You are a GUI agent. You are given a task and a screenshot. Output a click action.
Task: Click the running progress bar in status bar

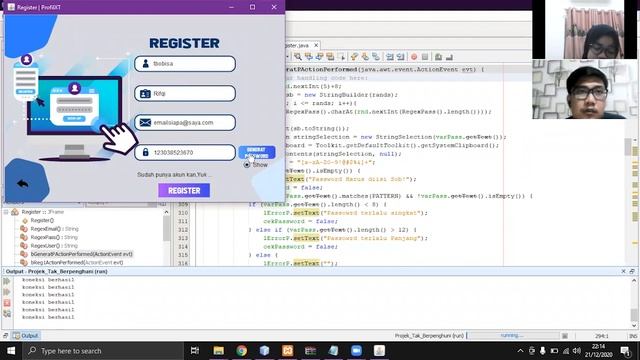[513, 336]
